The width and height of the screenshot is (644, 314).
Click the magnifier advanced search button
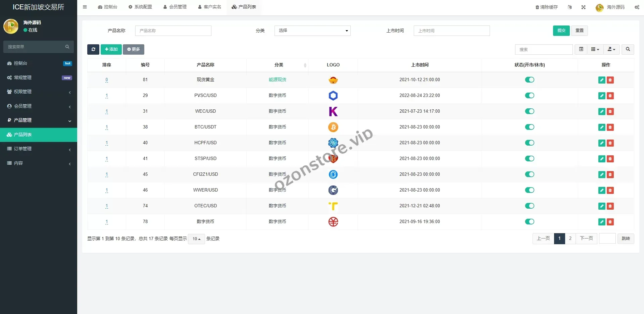pos(628,49)
